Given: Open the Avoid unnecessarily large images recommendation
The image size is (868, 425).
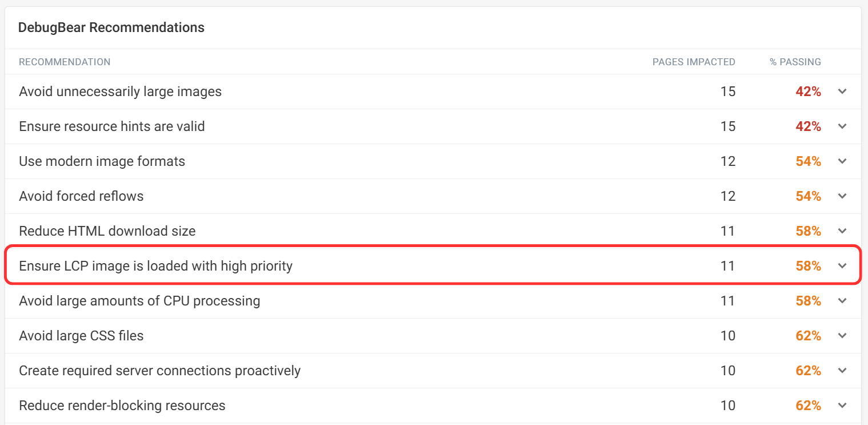Looking at the screenshot, I should click(120, 92).
